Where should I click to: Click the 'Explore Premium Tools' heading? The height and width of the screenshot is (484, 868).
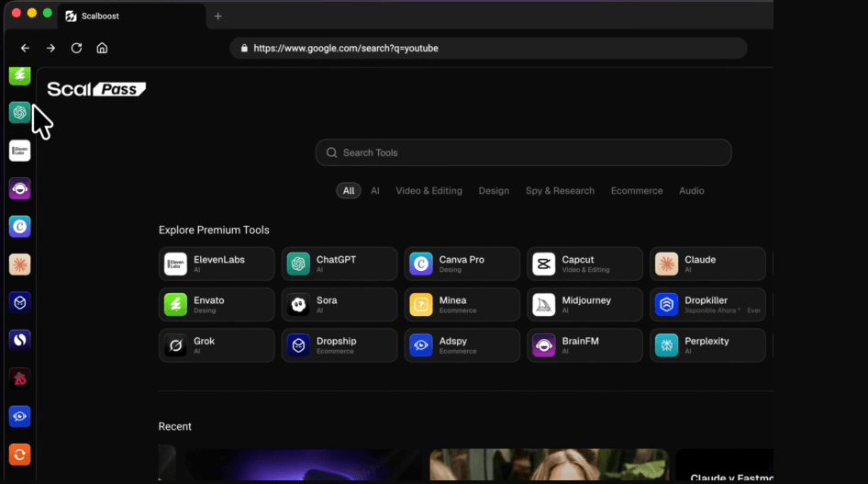pos(214,230)
